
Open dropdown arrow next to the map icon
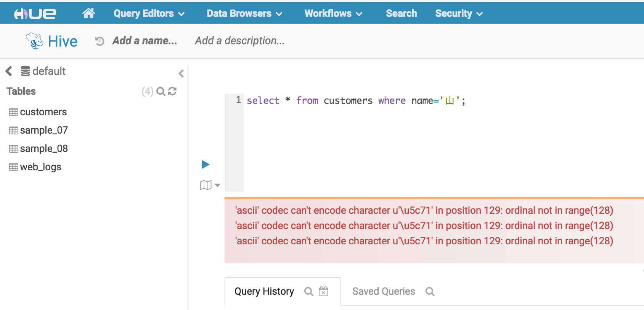point(217,185)
